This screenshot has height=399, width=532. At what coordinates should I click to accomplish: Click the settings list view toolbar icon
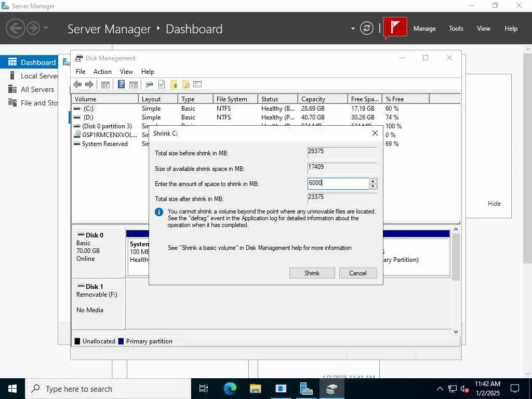coord(197,84)
